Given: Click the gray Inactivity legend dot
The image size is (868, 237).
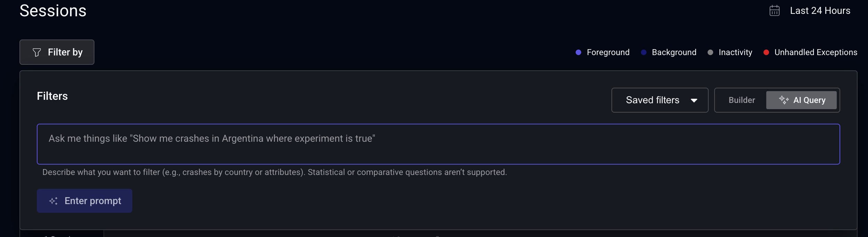Looking at the screenshot, I should [710, 52].
